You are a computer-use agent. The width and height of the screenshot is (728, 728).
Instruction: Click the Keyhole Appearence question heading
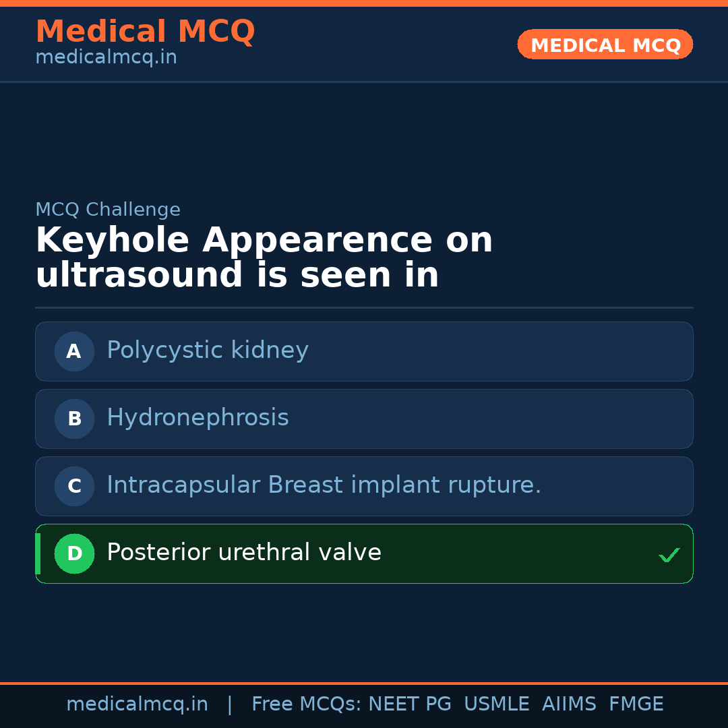click(x=264, y=258)
